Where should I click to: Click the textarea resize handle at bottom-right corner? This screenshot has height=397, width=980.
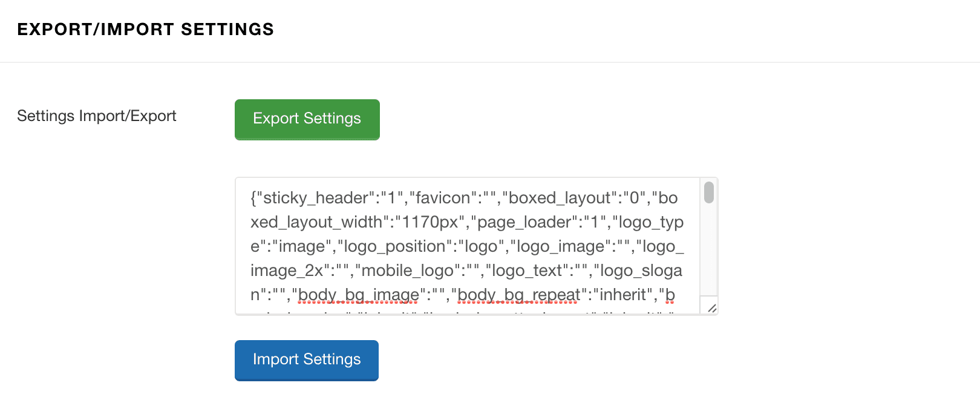pos(712,309)
